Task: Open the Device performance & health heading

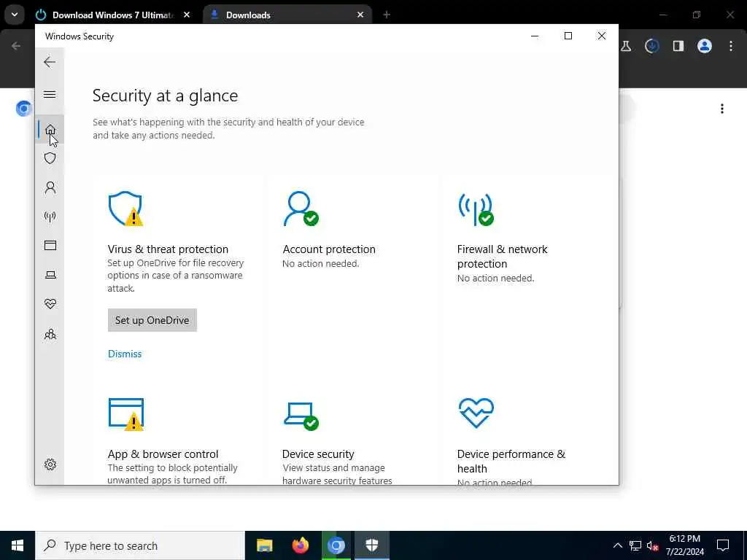Action: pyautogui.click(x=511, y=461)
